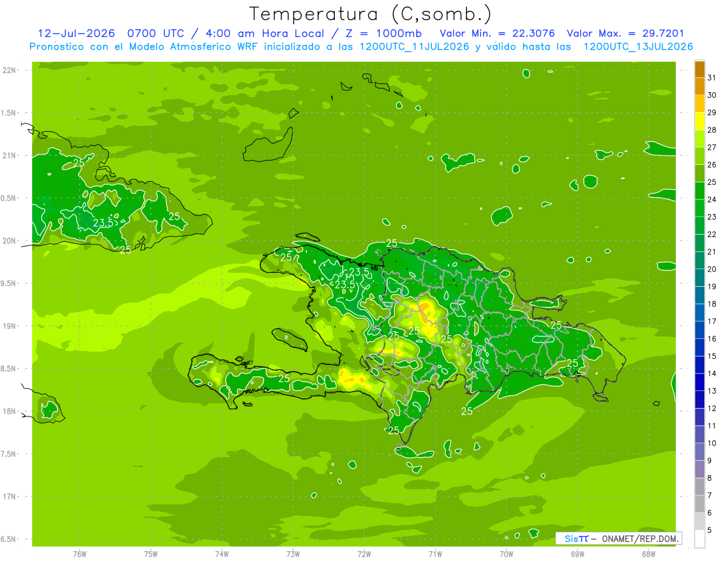Click the color scale value "31"

tap(712, 78)
